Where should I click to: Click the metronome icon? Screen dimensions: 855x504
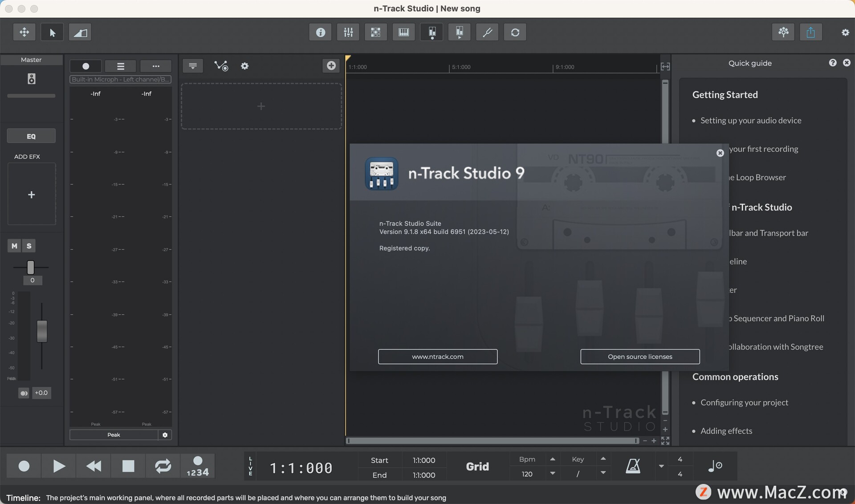pyautogui.click(x=633, y=466)
